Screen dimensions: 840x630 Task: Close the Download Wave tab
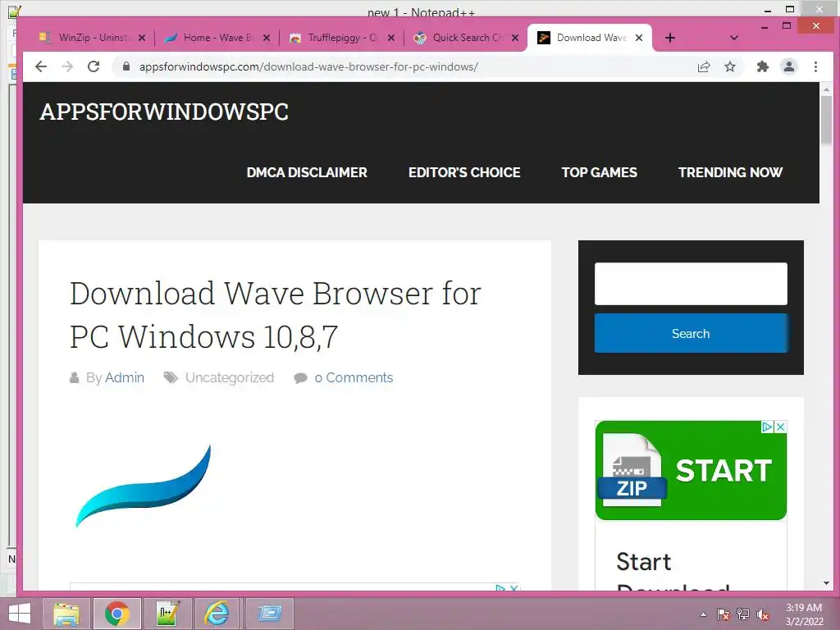click(638, 38)
